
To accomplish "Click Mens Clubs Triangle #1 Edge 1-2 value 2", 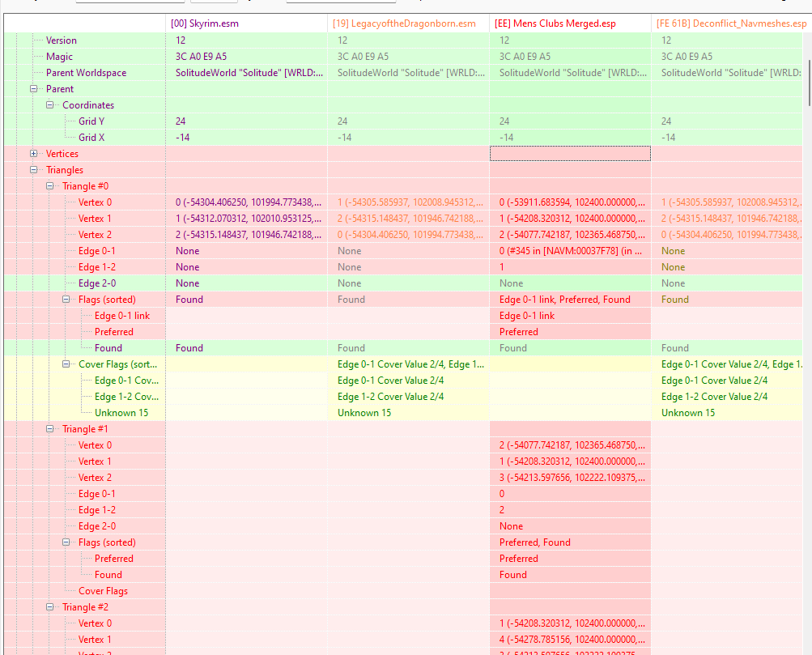I will (x=501, y=510).
